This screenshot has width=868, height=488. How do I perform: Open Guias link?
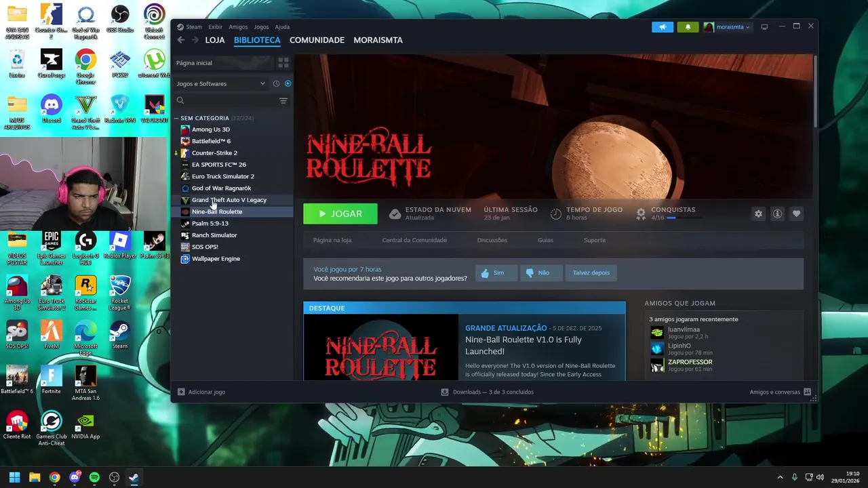coord(545,240)
